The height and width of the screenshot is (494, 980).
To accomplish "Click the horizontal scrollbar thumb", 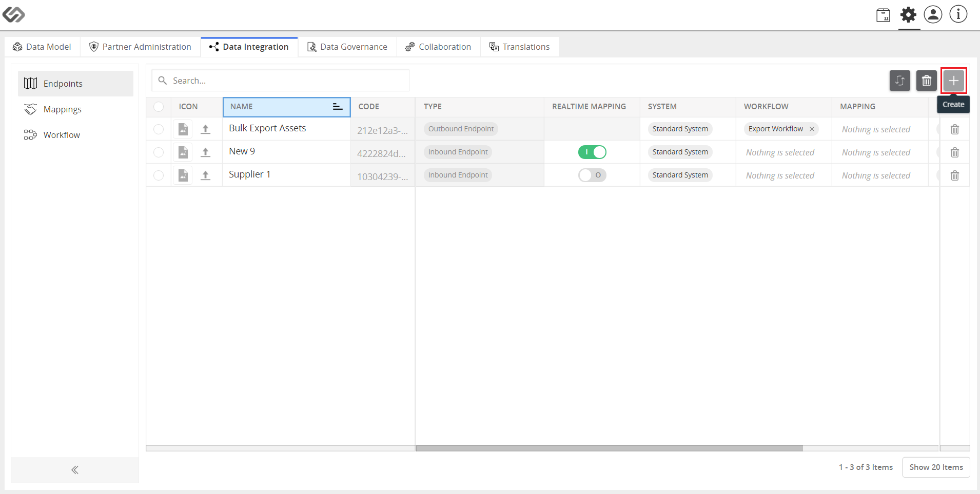I will tap(609, 448).
